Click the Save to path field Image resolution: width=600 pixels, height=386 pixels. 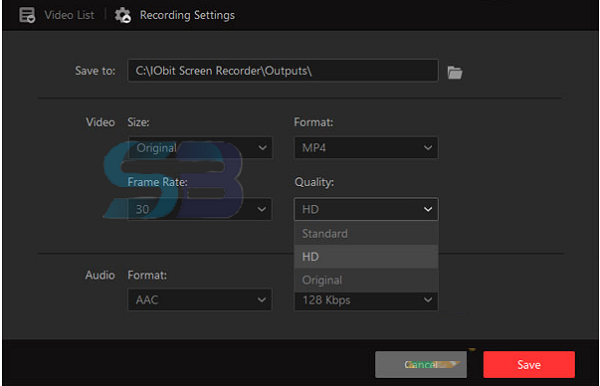tap(283, 71)
